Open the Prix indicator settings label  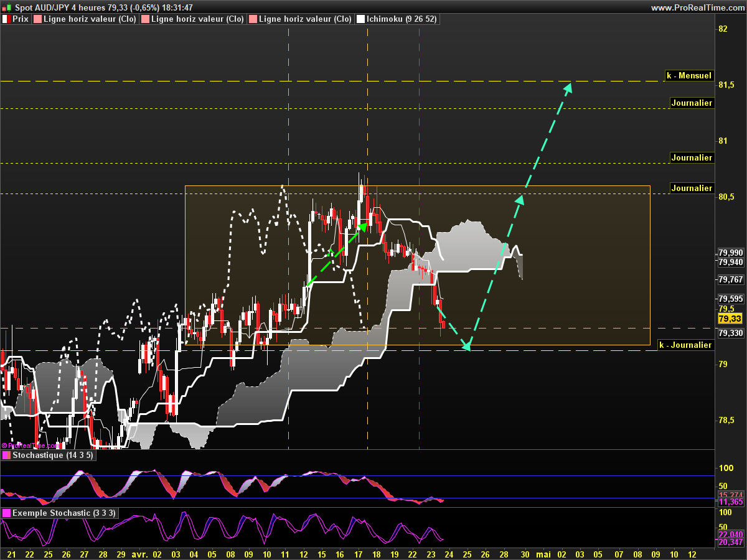tap(21, 19)
